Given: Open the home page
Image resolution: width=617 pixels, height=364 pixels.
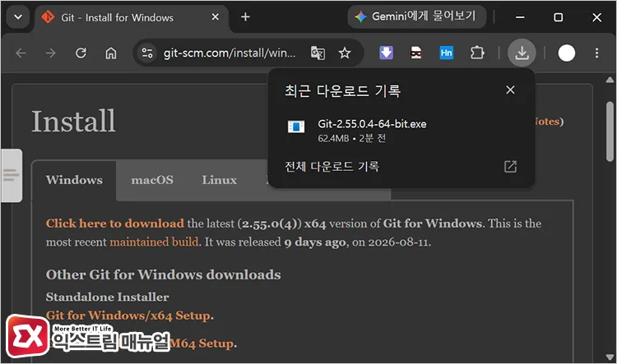Looking at the screenshot, I should click(111, 53).
